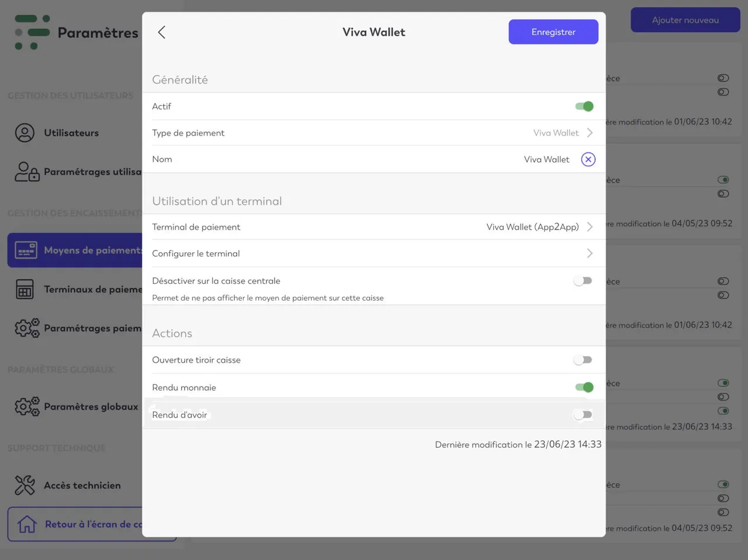Open the Utilisateurs user icon
Image resolution: width=748 pixels, height=560 pixels.
[25, 133]
